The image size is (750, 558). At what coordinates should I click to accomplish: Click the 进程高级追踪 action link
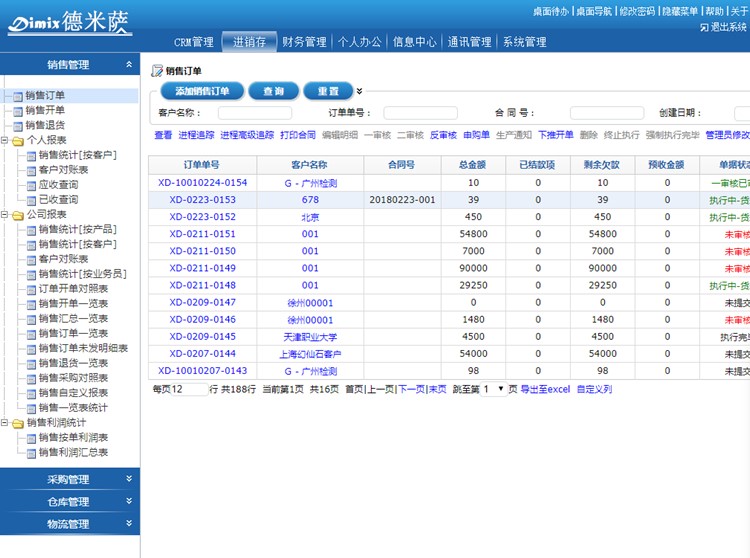pyautogui.click(x=247, y=135)
